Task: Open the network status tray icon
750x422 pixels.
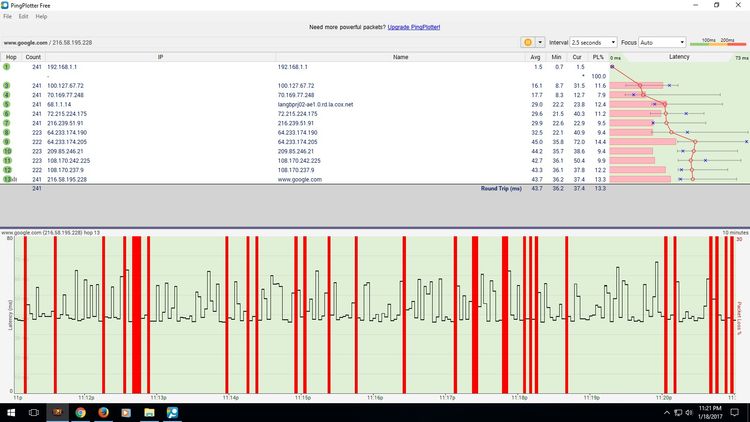Action: click(678, 412)
